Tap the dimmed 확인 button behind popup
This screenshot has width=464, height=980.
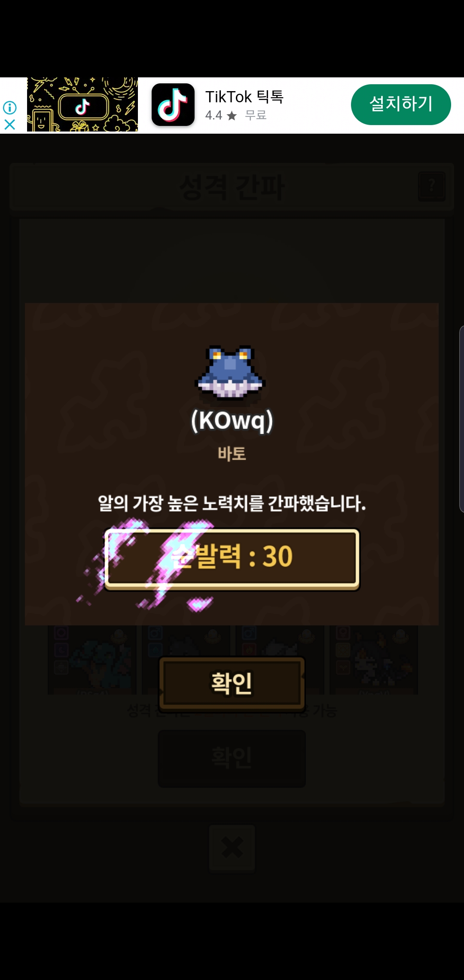(232, 758)
